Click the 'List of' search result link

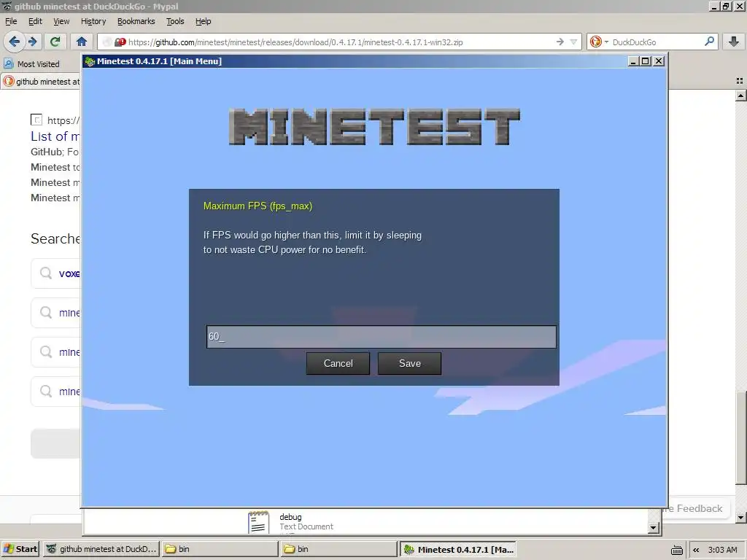click(55, 136)
